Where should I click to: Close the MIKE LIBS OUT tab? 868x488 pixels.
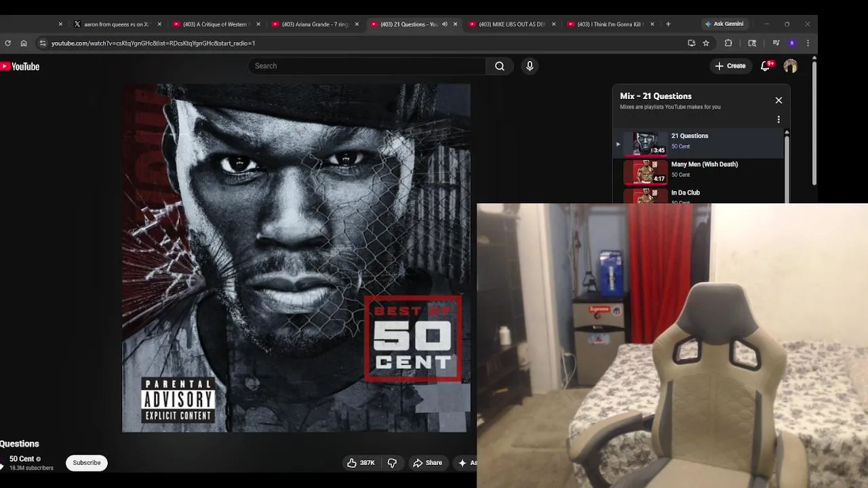pyautogui.click(x=553, y=24)
